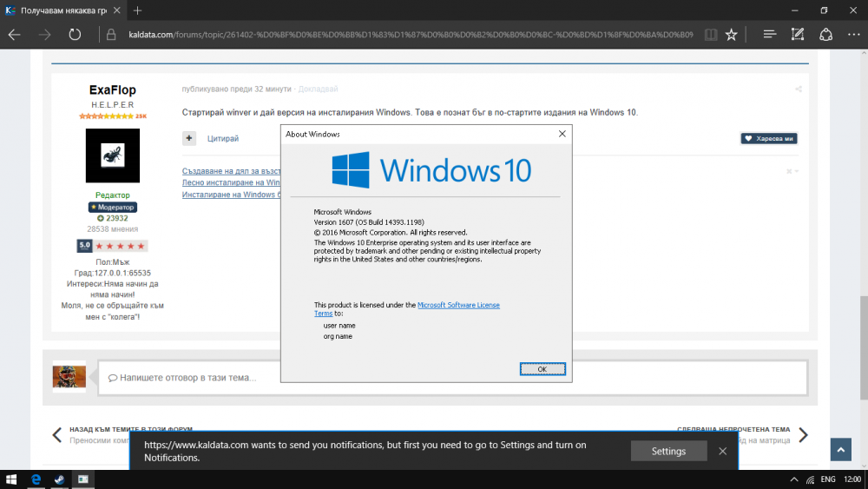
Task: Click the share icon on ExaFlop's post
Action: click(799, 89)
